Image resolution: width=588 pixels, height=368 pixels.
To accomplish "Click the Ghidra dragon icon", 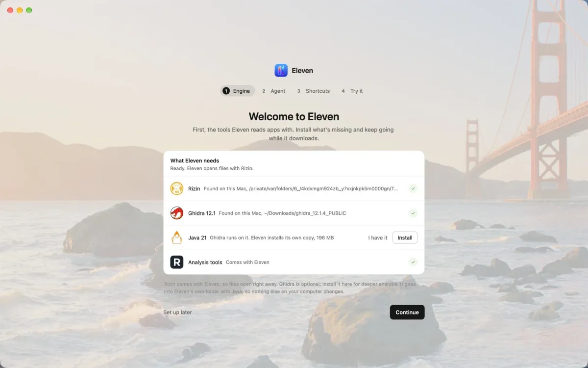I will coord(177,213).
